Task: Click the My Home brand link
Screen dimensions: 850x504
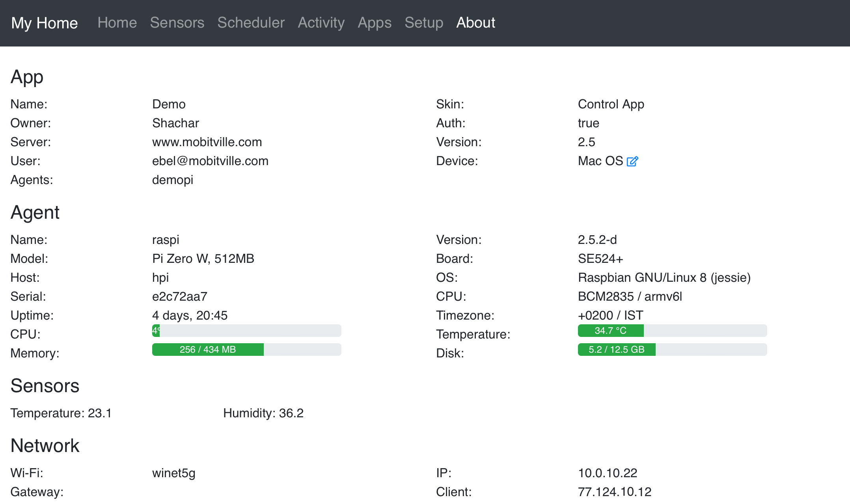Action: tap(45, 23)
